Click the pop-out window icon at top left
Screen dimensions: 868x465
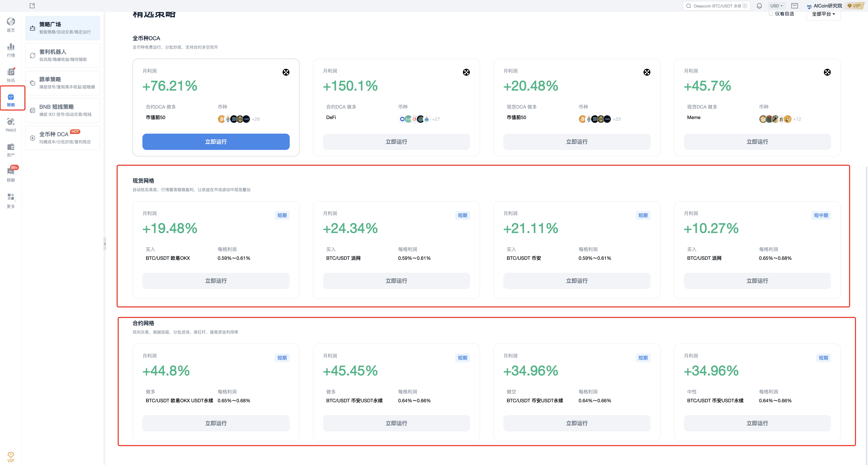tap(32, 6)
